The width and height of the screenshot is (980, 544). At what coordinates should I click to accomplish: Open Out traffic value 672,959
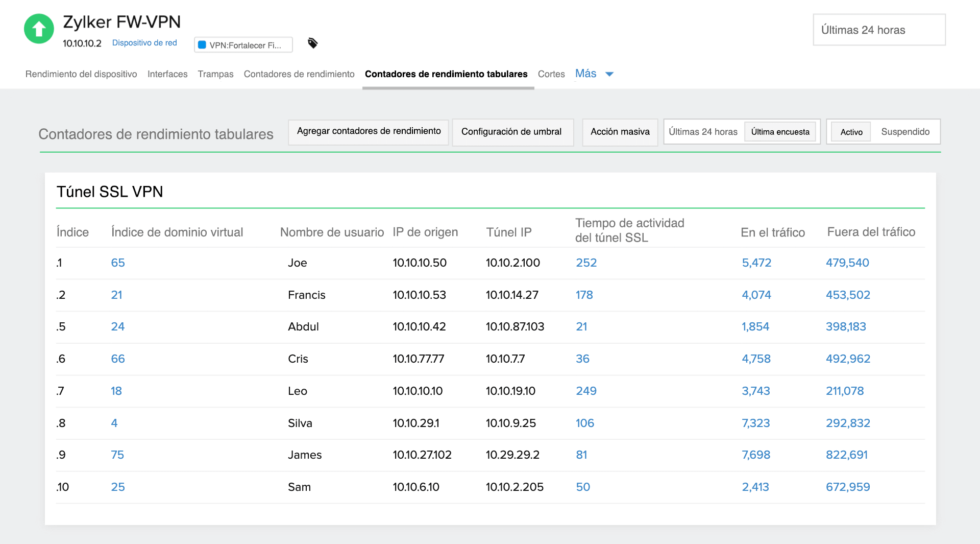[848, 487]
